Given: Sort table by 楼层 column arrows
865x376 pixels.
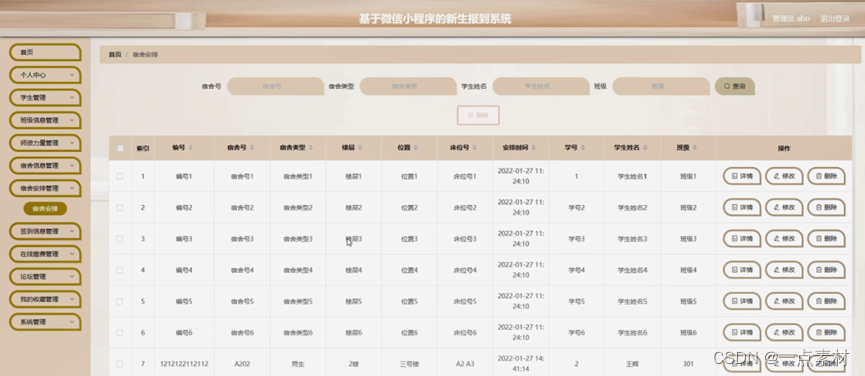Looking at the screenshot, I should point(360,148).
